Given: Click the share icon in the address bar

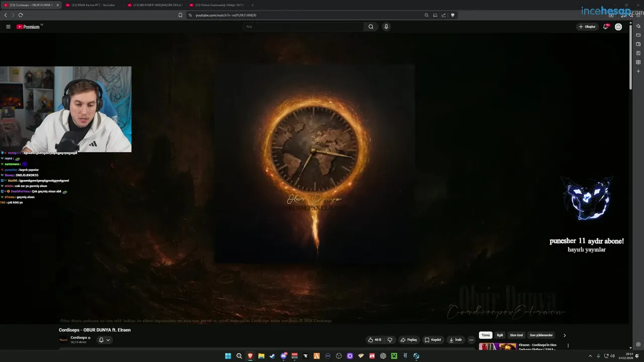Looking at the screenshot, I should [444, 15].
